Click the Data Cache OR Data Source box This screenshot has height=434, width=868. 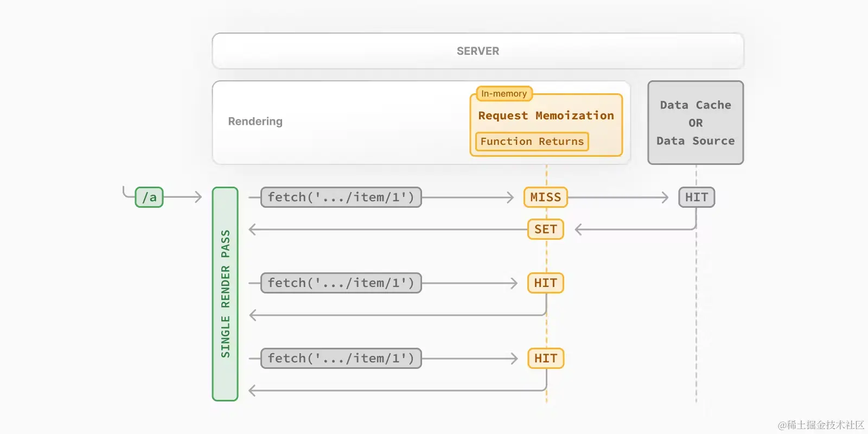coord(695,123)
